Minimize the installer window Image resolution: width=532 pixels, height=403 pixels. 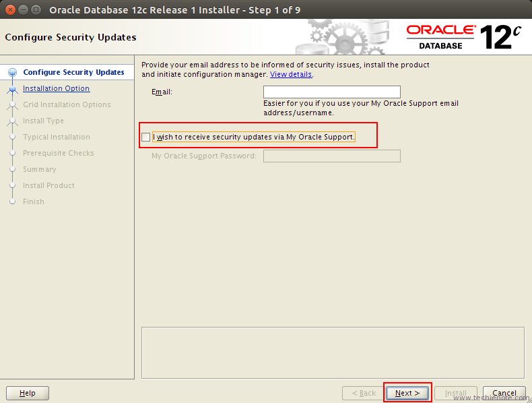pyautogui.click(x=23, y=9)
